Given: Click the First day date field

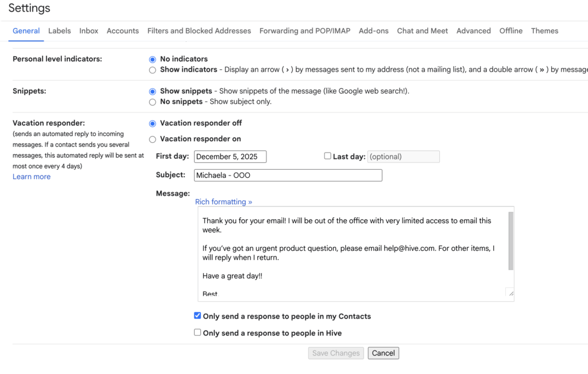Looking at the screenshot, I should tap(230, 157).
